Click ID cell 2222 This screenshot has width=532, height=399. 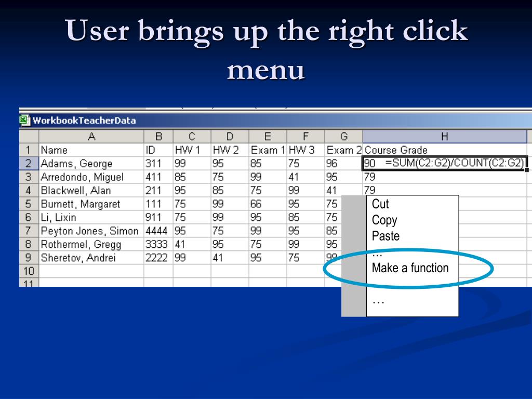(158, 258)
